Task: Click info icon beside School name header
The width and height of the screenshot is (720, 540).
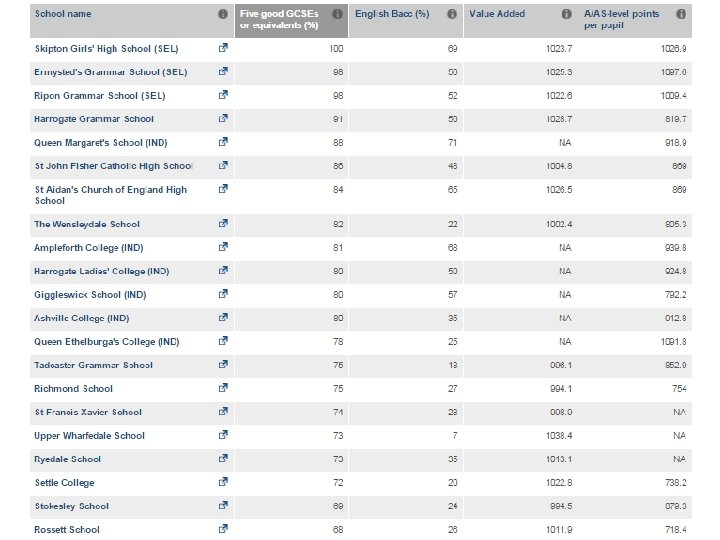Action: [222, 15]
